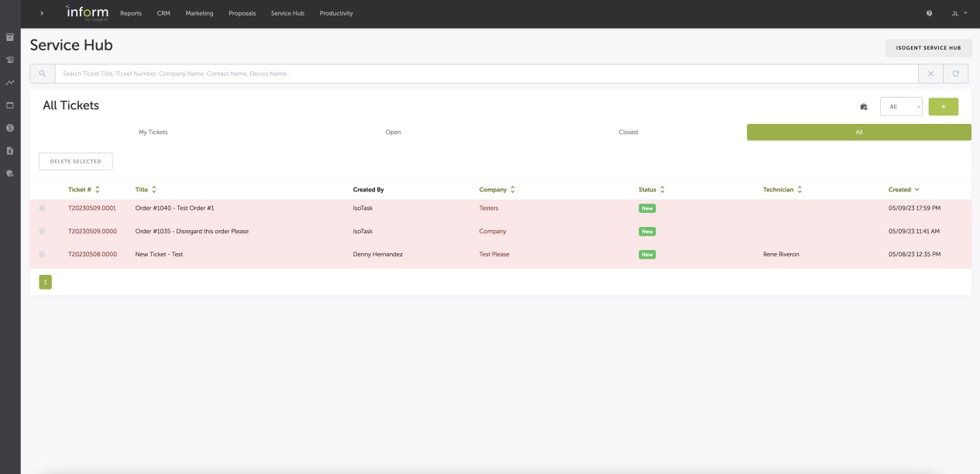Viewport: 980px width, 474px height.
Task: Open the CRM menu in top navigation
Action: pos(163,13)
